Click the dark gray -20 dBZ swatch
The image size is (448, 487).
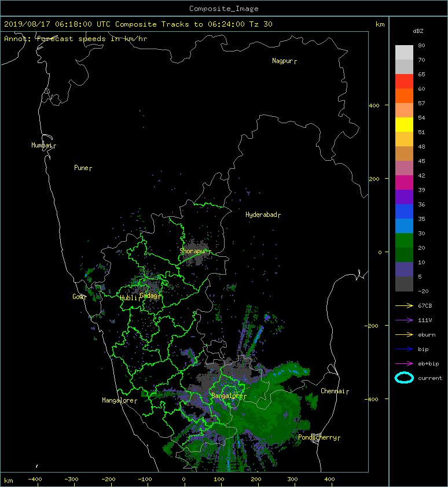[404, 284]
